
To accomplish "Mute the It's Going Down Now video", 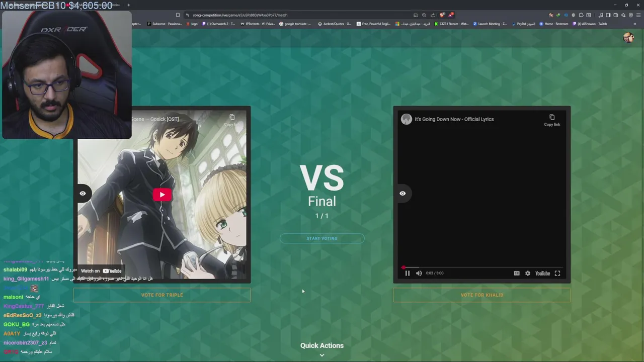I will pos(419,273).
